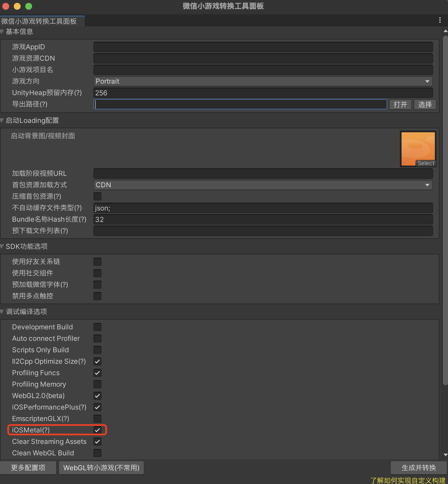The width and height of the screenshot is (448, 484).
Task: Uncheck the iOSMetal option
Action: (97, 430)
